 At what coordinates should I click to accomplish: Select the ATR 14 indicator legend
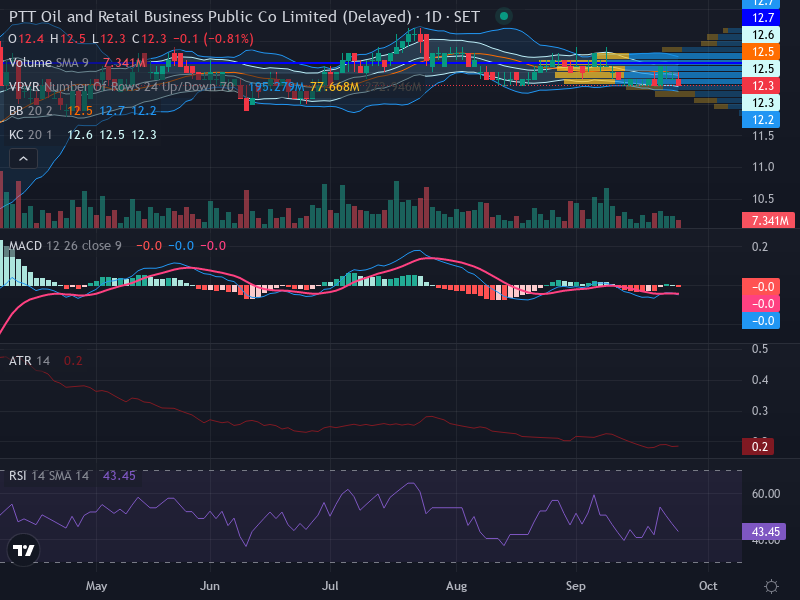[29, 361]
